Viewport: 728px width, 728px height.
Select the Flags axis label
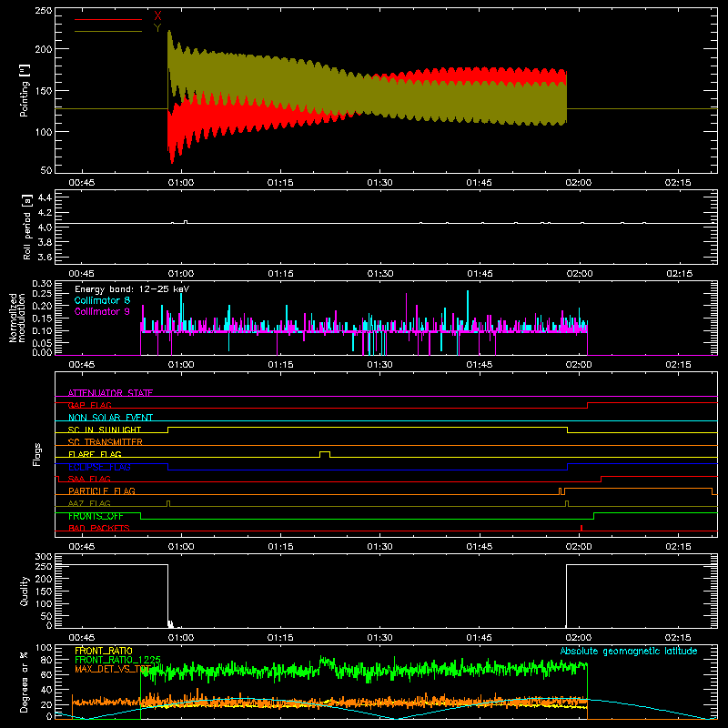37,454
